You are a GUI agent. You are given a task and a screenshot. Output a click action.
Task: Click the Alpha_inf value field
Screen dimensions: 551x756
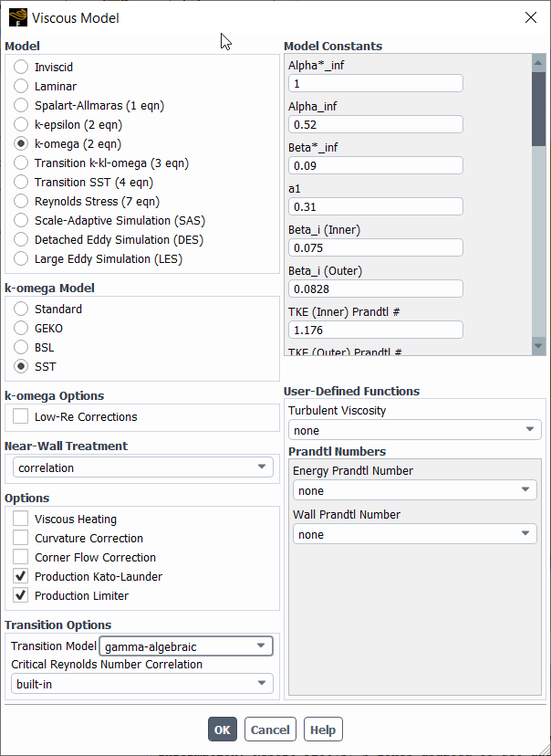[375, 124]
